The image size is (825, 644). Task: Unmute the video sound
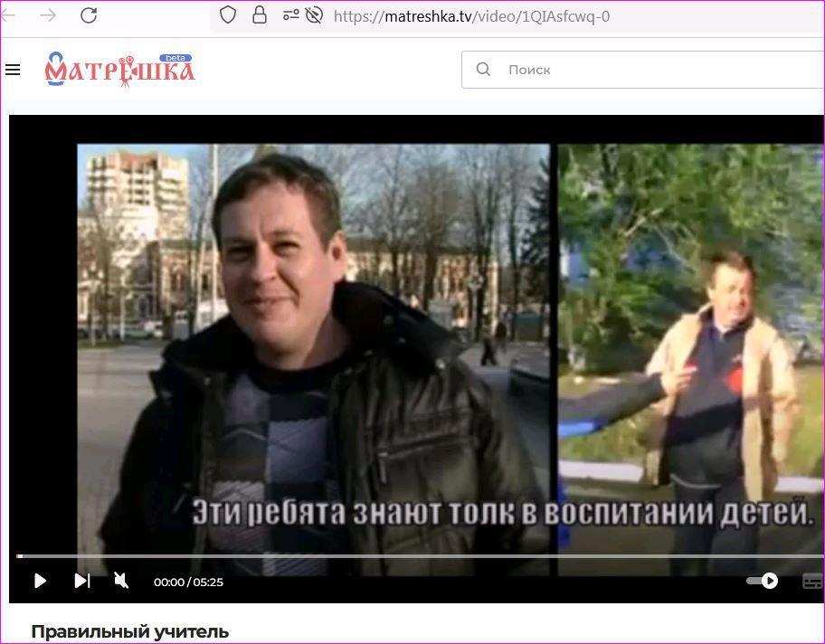tap(121, 581)
